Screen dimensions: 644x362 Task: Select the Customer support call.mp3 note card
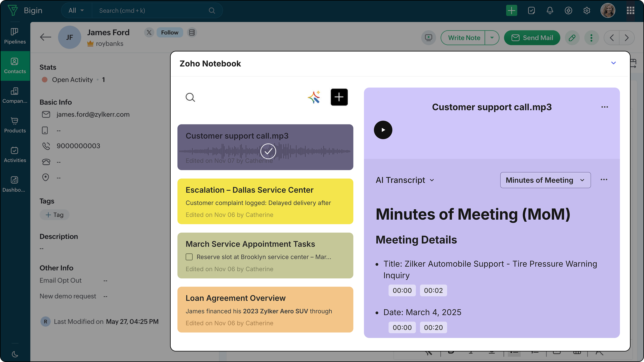(265, 147)
